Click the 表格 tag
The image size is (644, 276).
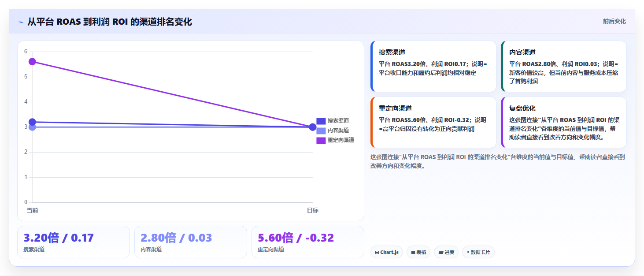tap(418, 252)
